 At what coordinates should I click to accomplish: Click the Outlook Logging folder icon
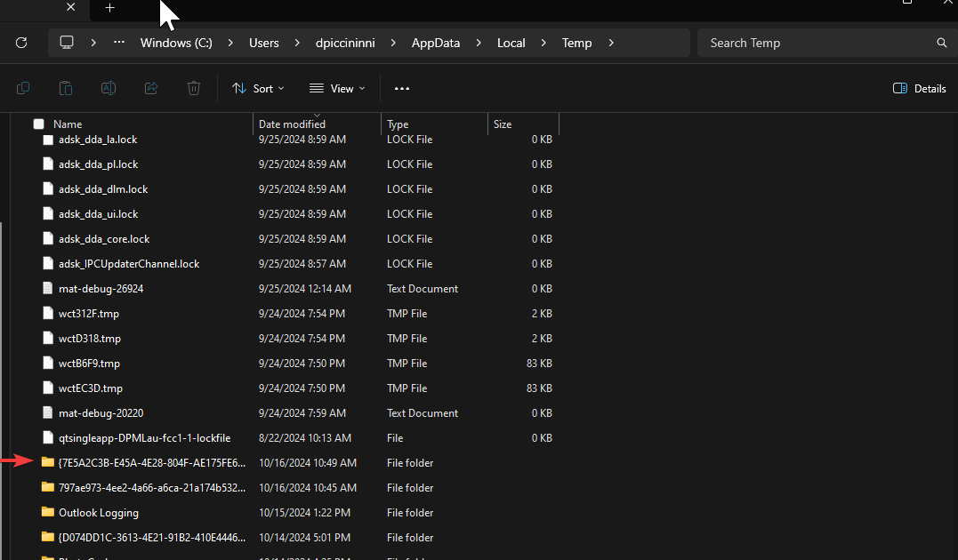[x=48, y=512]
